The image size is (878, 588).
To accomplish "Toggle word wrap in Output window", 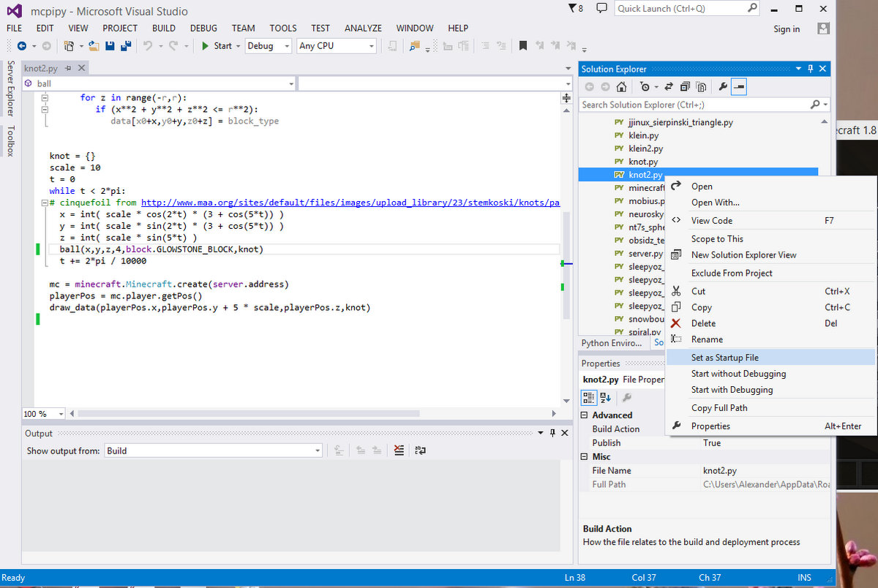I will pyautogui.click(x=419, y=450).
